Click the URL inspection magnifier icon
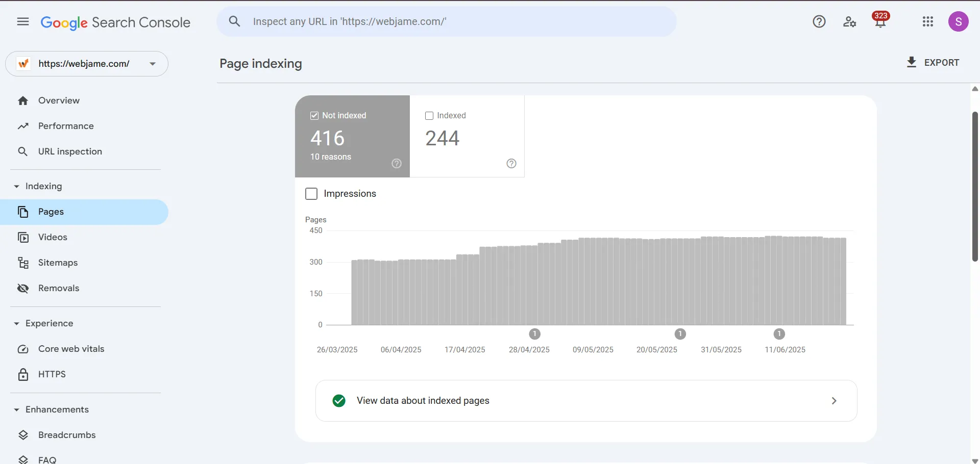The height and width of the screenshot is (464, 980). [x=23, y=151]
